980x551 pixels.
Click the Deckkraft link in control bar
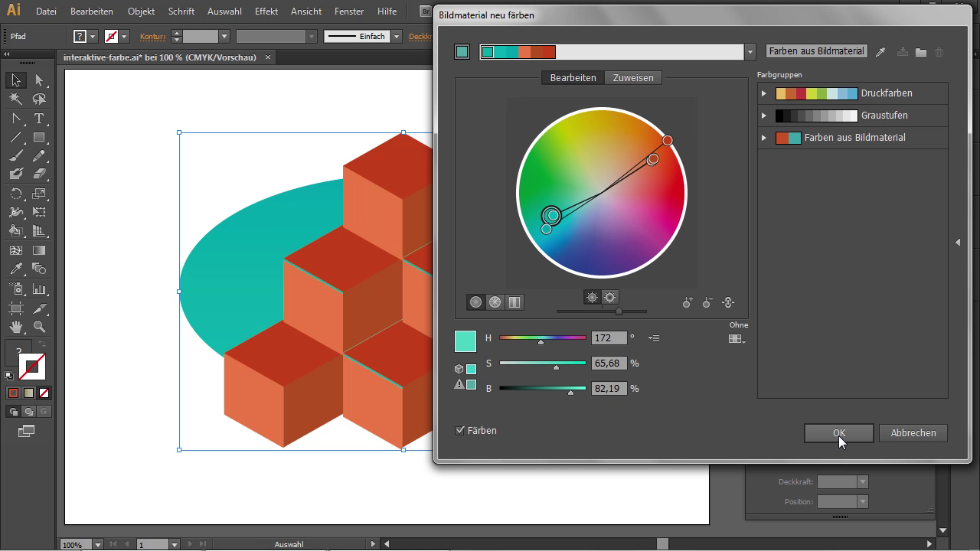(x=421, y=36)
